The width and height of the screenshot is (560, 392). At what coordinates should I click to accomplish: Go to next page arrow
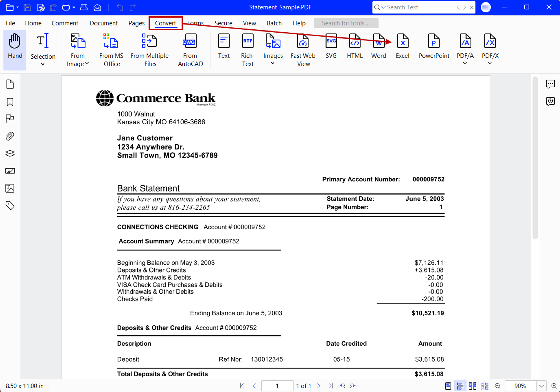click(x=318, y=386)
